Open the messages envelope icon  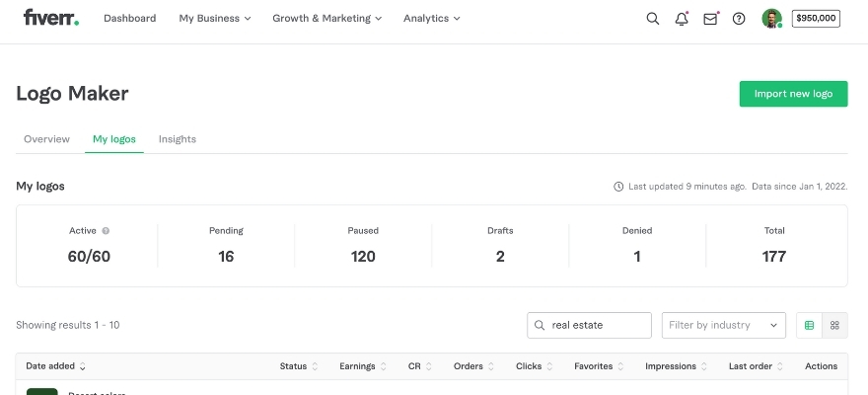pos(710,19)
